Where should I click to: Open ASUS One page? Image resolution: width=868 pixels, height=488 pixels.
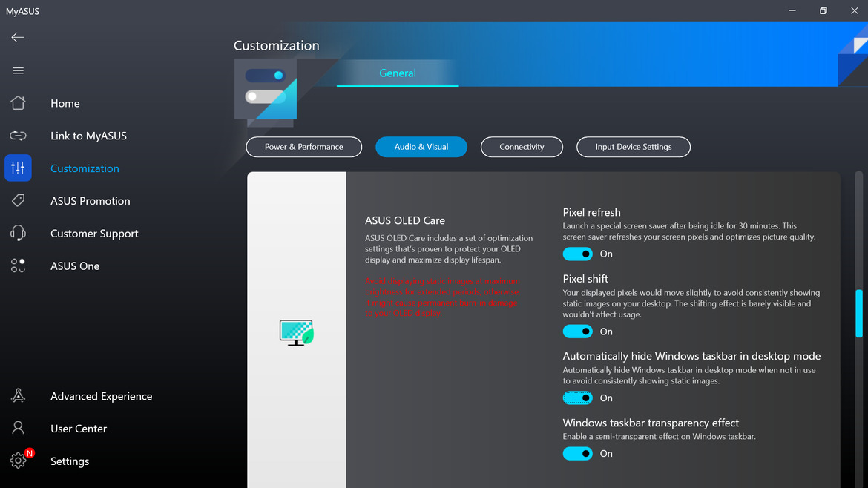click(x=75, y=266)
